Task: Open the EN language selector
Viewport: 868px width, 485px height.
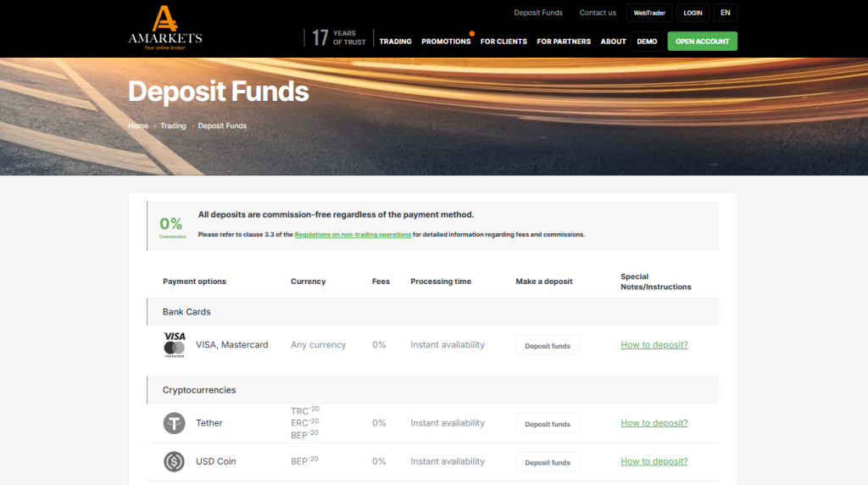Action: coord(726,13)
